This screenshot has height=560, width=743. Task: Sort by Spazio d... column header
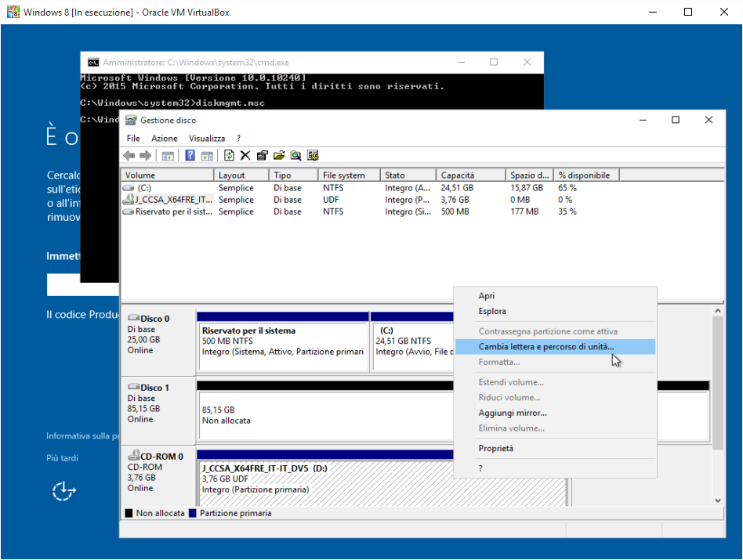point(530,175)
